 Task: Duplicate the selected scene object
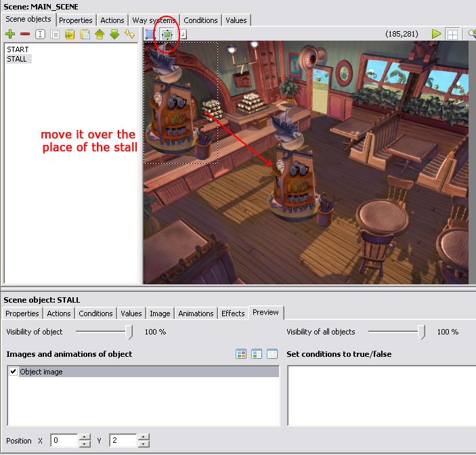coord(55,35)
